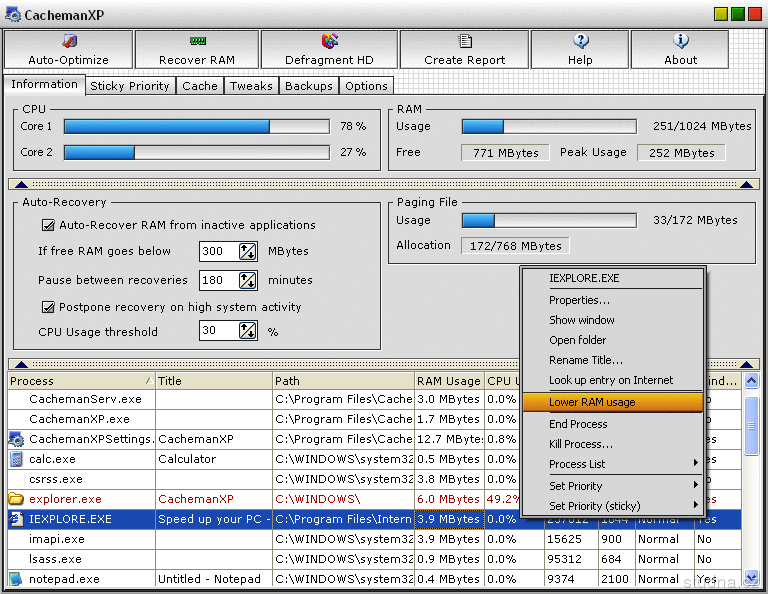Switch to the Sticky Priority tab

[130, 86]
